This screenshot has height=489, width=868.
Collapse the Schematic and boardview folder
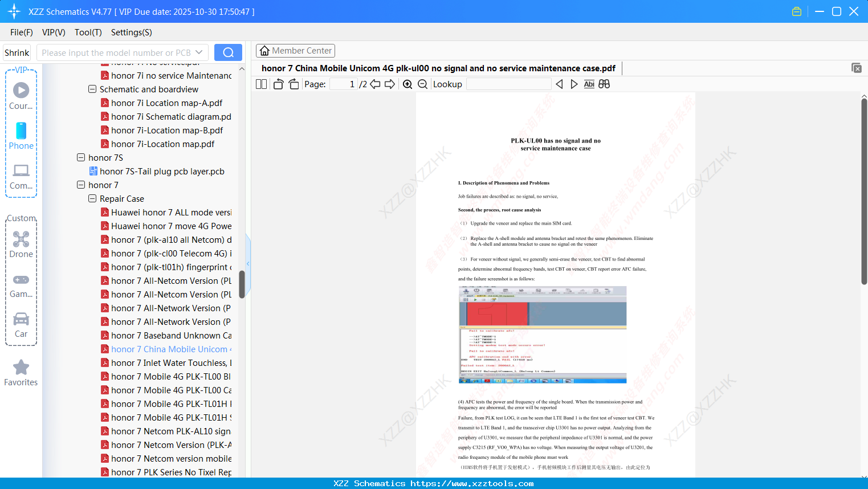pyautogui.click(x=92, y=89)
